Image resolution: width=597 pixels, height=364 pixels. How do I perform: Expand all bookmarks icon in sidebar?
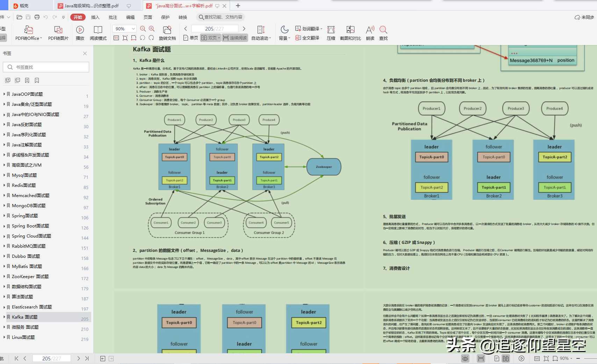tap(8, 80)
